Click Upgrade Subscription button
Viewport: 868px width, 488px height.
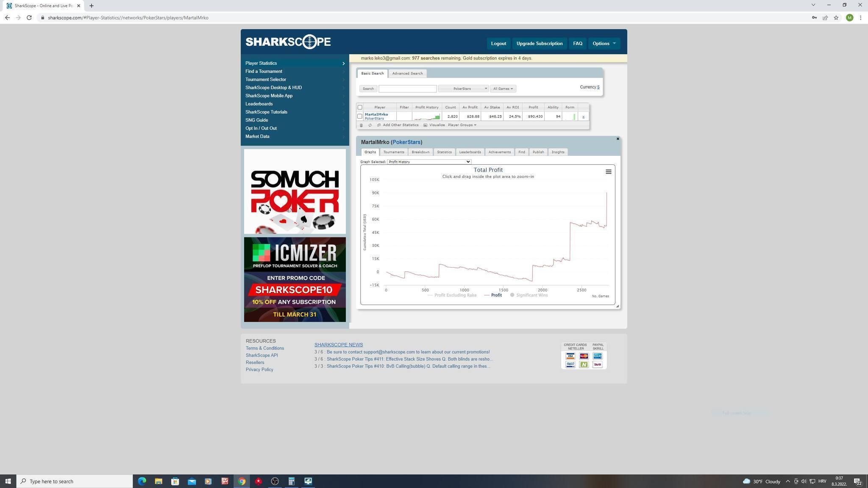click(539, 44)
